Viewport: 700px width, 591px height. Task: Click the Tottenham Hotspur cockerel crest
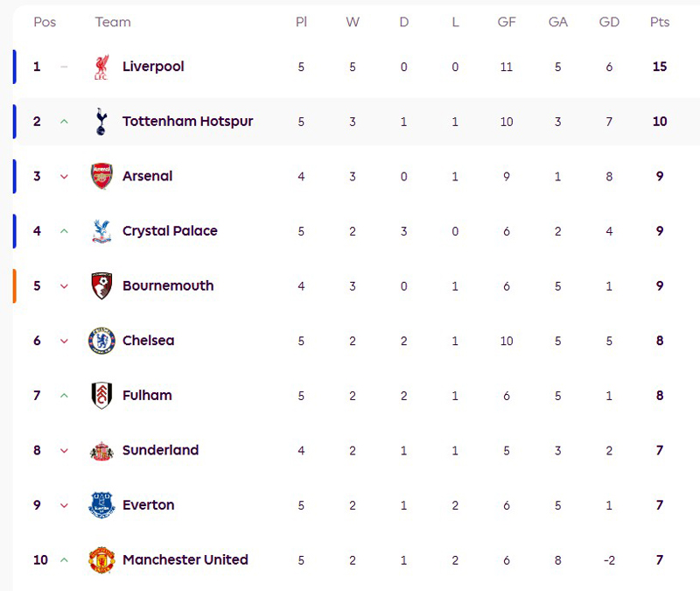[101, 122]
